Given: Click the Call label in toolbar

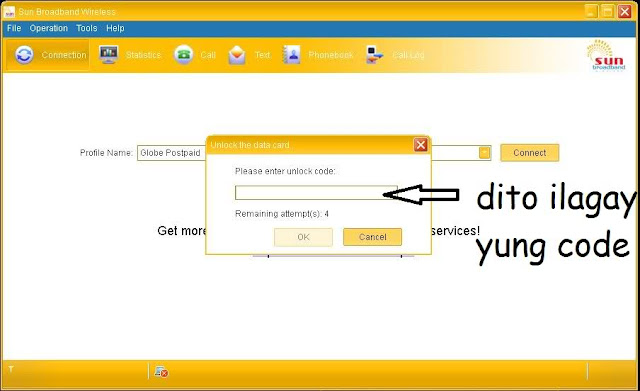Looking at the screenshot, I should 208,55.
